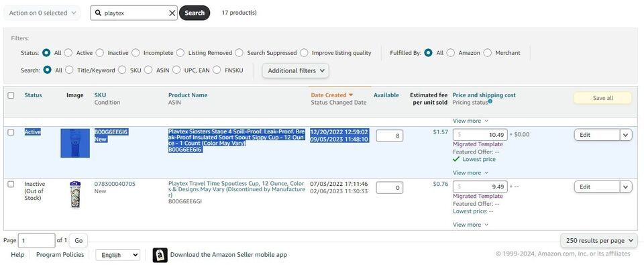Click the Search button
The height and width of the screenshot is (265, 644).
click(195, 13)
